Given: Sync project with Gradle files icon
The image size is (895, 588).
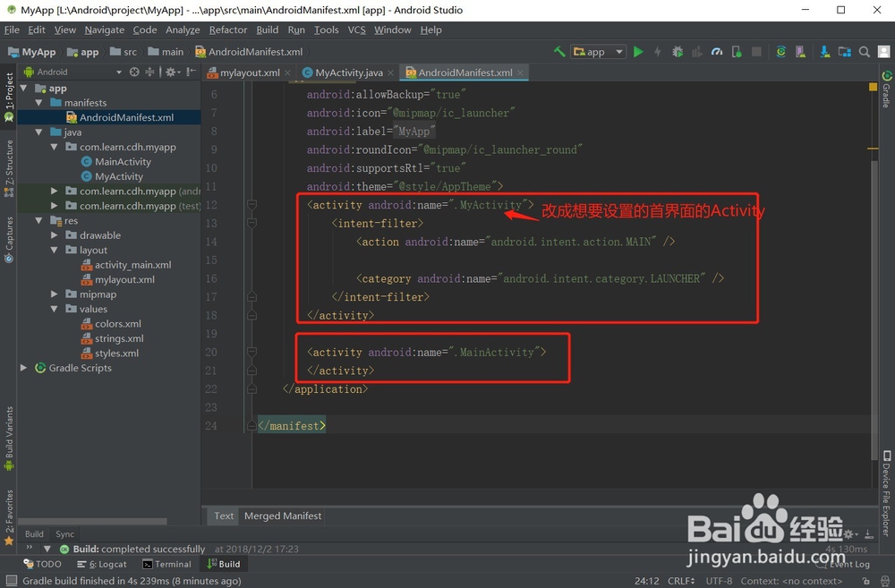Looking at the screenshot, I should coord(780,52).
